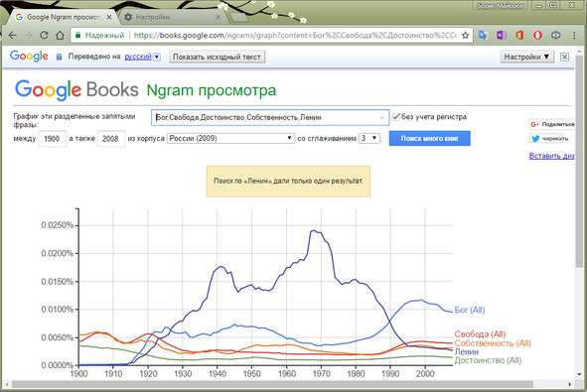
Task: Open the translation language dropdown arrow
Action: point(157,57)
